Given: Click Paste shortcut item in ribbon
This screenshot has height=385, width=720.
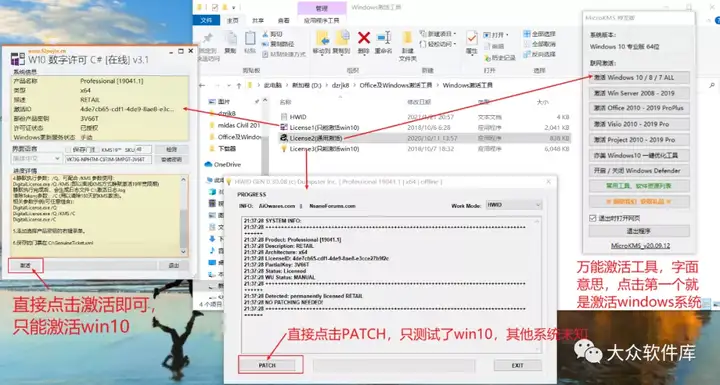Looking at the screenshot, I should click(284, 54).
